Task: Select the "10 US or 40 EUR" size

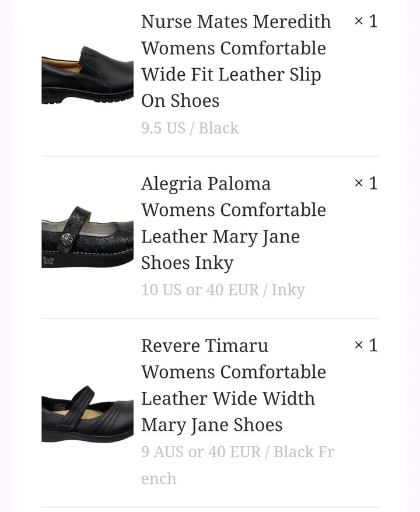Action: 199,290
